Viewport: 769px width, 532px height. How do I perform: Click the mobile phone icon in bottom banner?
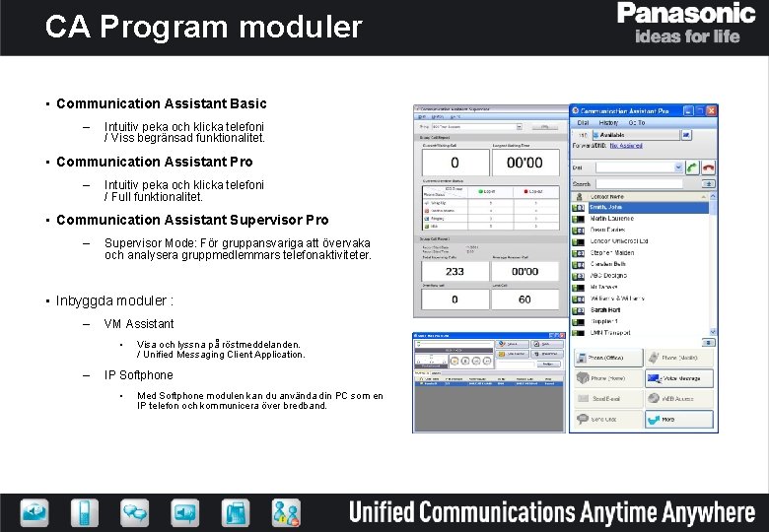85,512
